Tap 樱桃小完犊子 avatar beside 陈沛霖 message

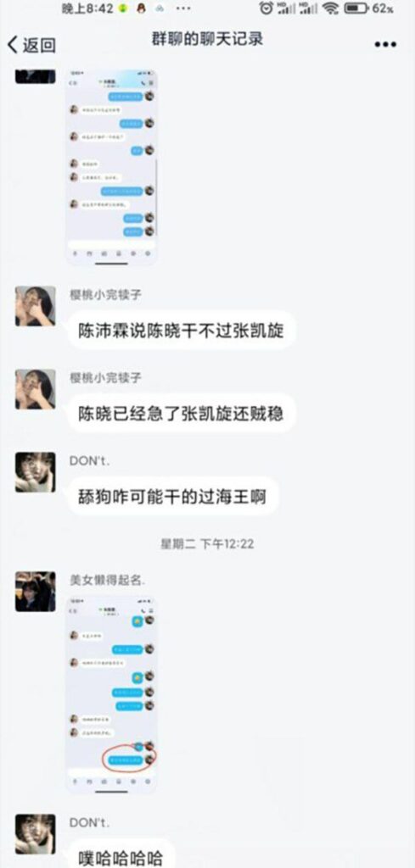pos(36,306)
